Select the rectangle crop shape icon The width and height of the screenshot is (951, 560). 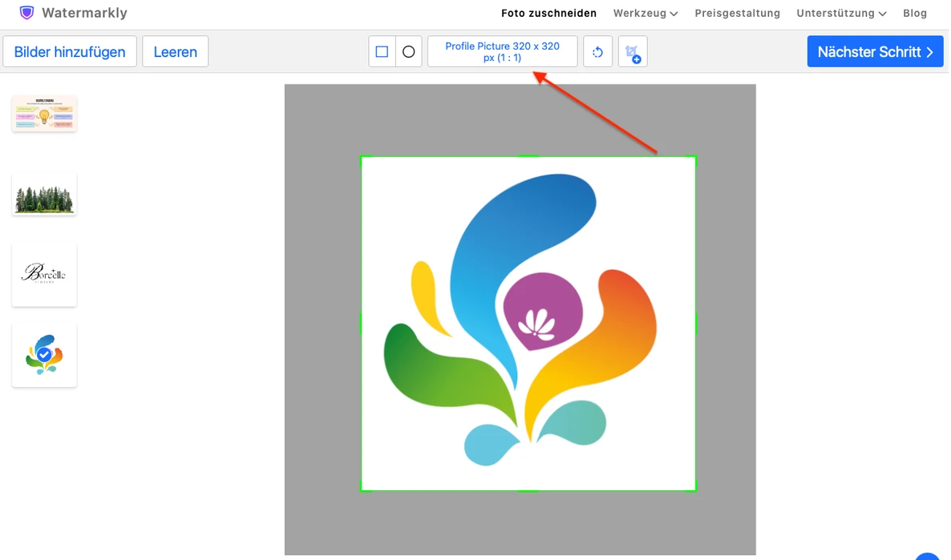pos(382,52)
